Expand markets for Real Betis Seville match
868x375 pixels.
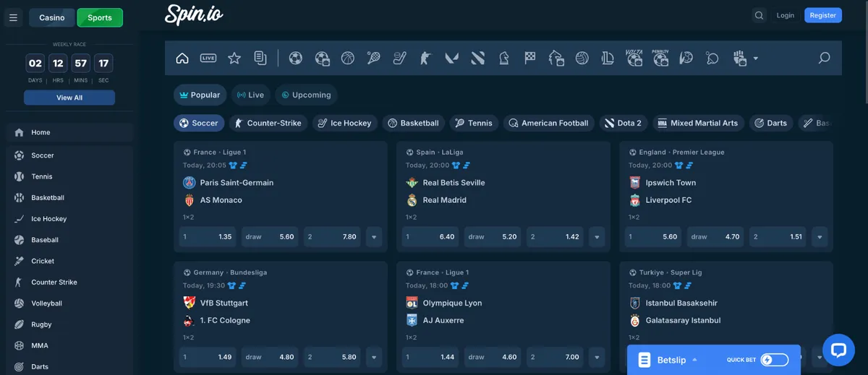click(597, 236)
